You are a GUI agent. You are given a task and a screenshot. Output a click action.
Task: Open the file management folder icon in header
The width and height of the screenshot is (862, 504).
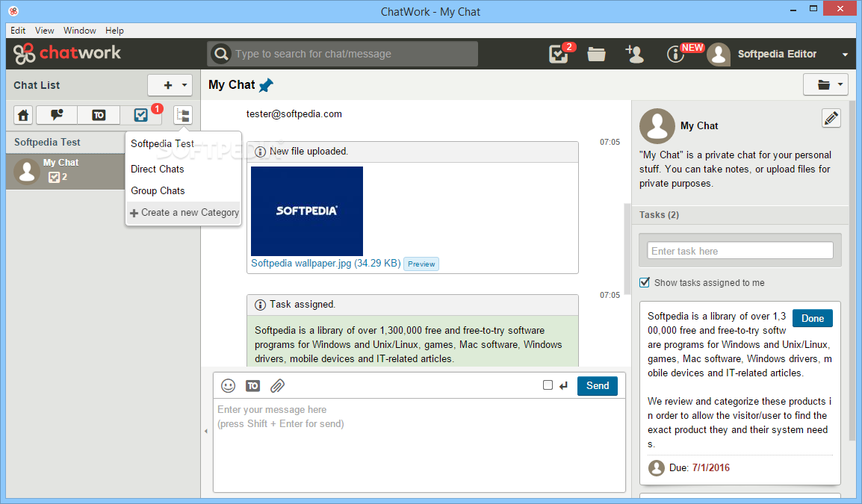click(597, 54)
